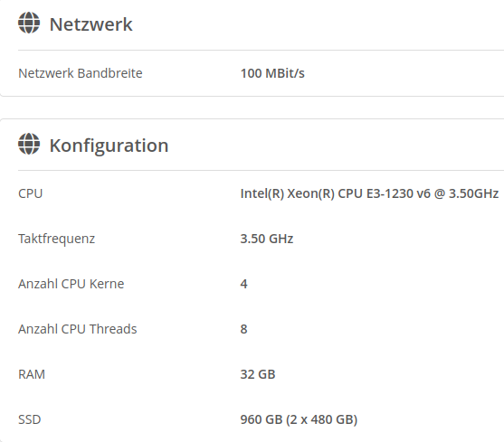Click the Netzwerk Bandbreite label
Image resolution: width=504 pixels, height=442 pixels.
[x=81, y=73]
